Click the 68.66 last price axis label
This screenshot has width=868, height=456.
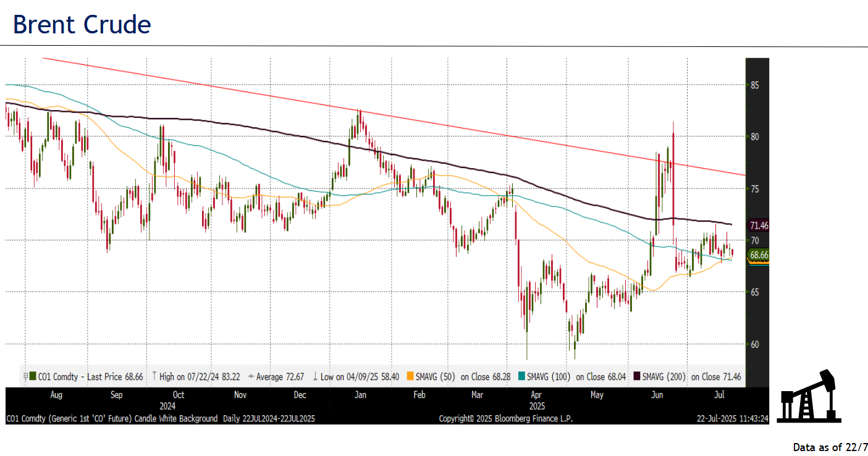point(758,255)
